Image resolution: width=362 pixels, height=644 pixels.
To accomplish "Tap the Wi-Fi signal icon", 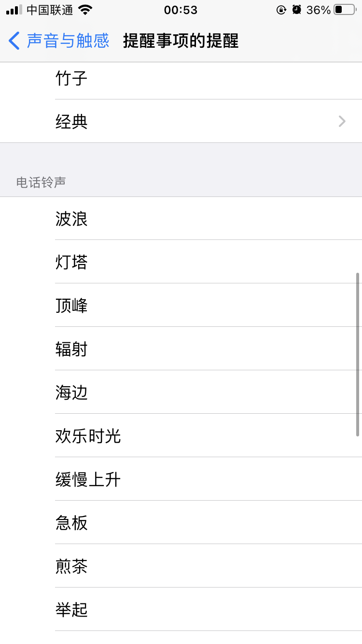I will click(85, 10).
